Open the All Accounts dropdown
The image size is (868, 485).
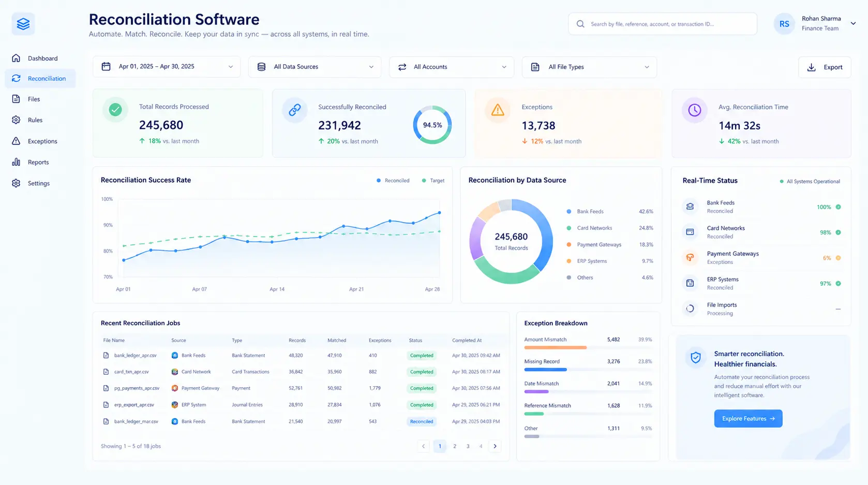(x=452, y=67)
